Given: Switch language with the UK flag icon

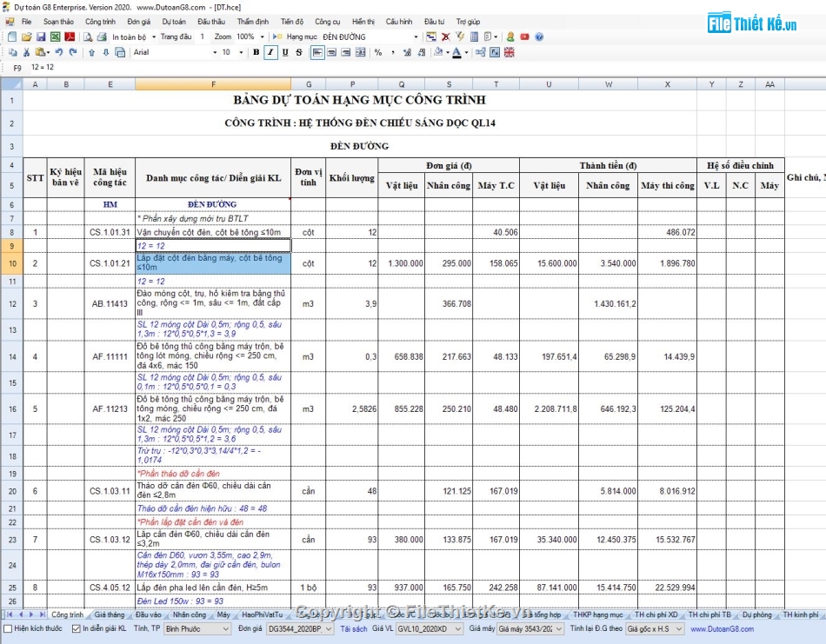Looking at the screenshot, I should [509, 52].
